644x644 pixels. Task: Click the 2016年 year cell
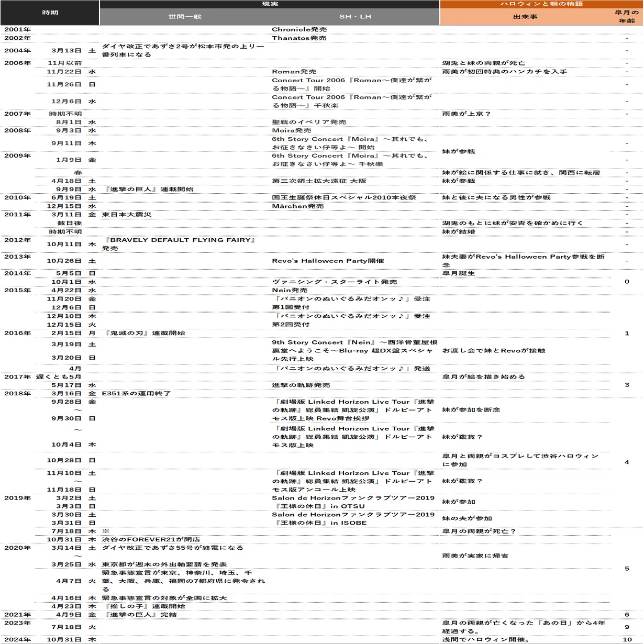(18, 333)
